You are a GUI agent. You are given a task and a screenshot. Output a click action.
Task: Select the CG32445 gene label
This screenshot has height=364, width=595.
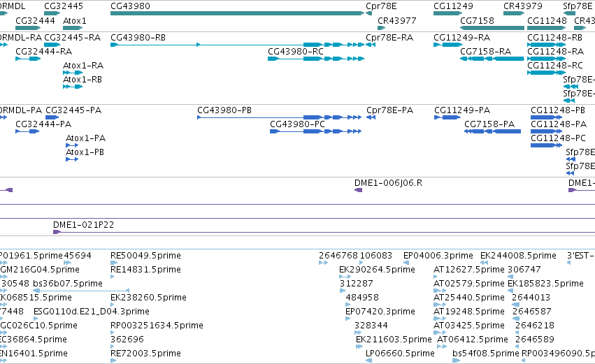tap(64, 6)
